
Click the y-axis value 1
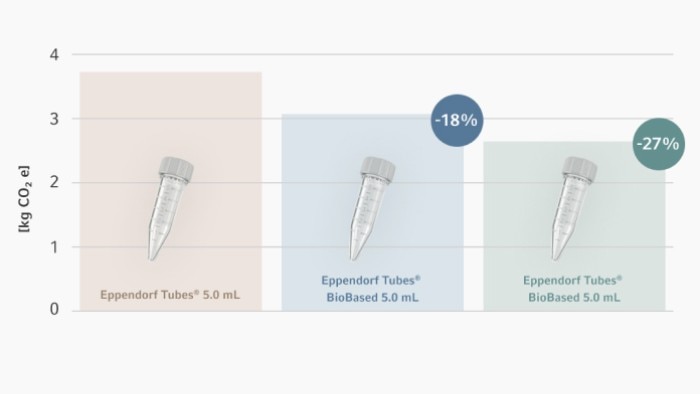(x=54, y=247)
